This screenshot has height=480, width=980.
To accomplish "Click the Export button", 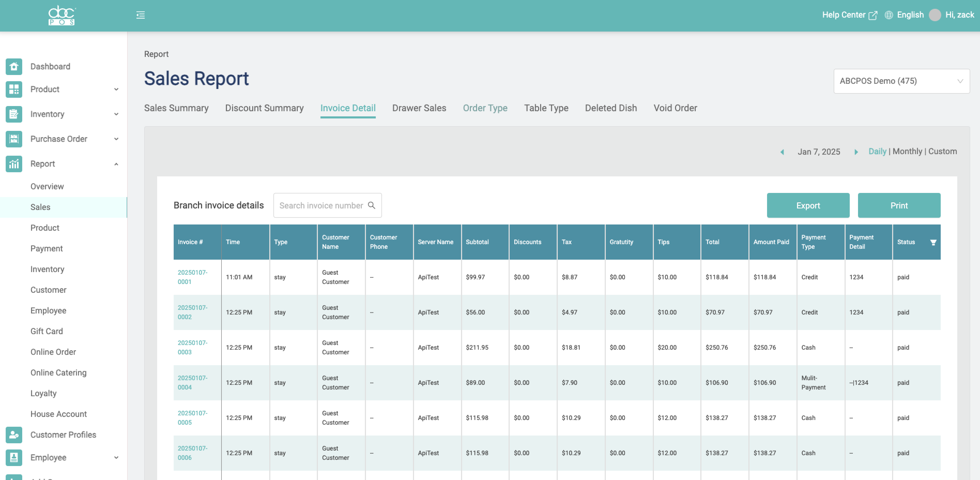I will click(x=808, y=206).
